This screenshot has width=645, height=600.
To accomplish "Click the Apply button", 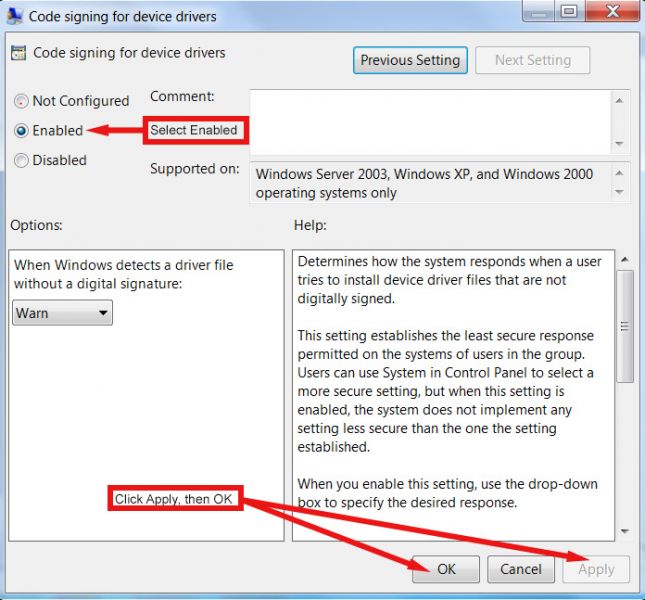I will click(596, 569).
